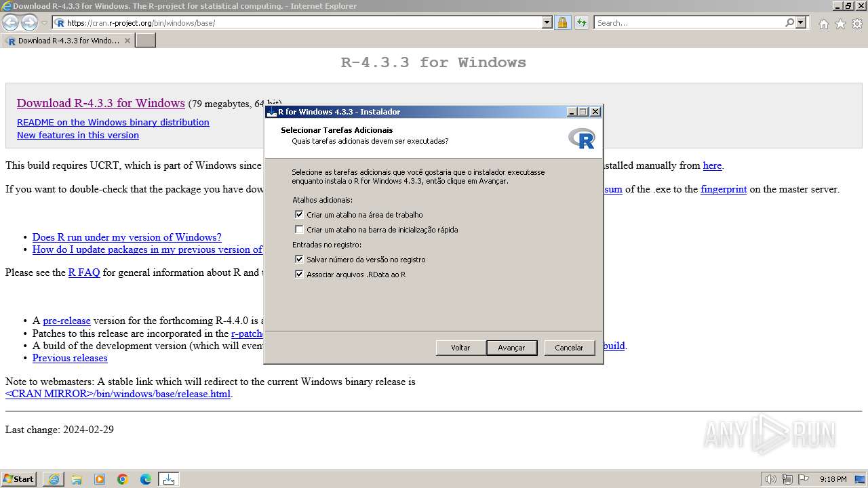Launch Google Chrome from taskbar
868x488 pixels.
click(123, 479)
